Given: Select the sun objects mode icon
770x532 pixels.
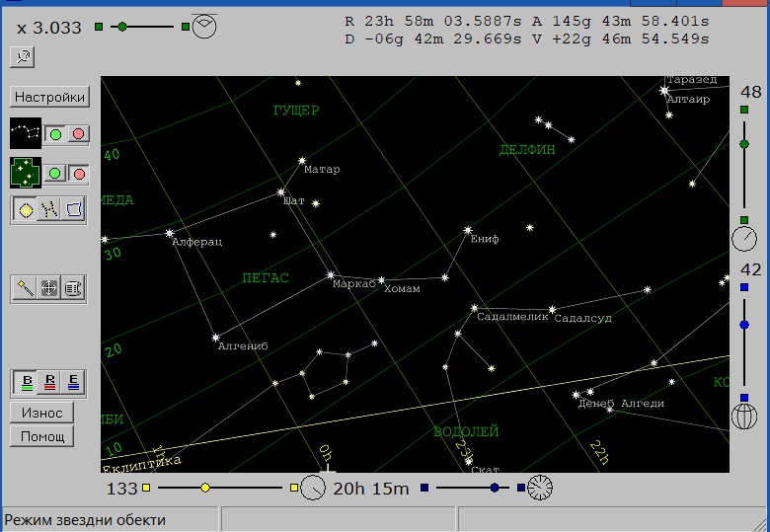Looking at the screenshot, I should 26,210.
